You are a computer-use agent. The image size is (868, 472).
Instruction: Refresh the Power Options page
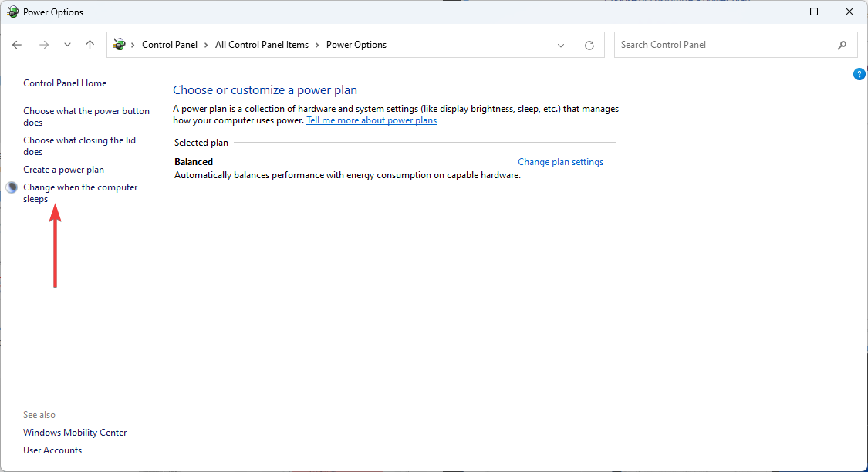(x=589, y=46)
